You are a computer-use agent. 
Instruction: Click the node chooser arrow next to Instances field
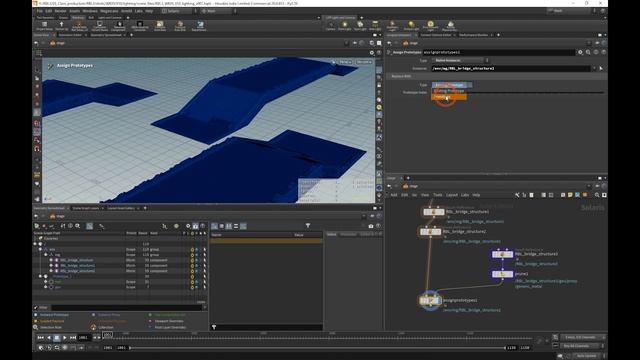601,69
